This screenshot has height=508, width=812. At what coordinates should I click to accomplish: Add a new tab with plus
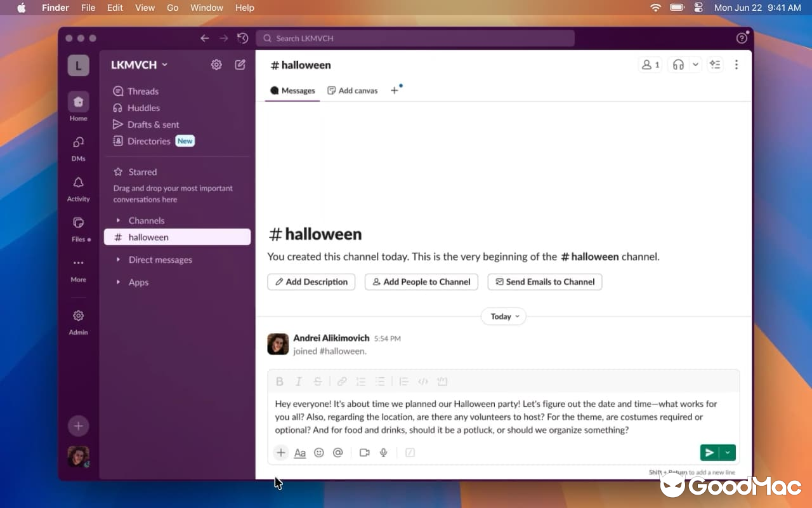[x=394, y=91]
